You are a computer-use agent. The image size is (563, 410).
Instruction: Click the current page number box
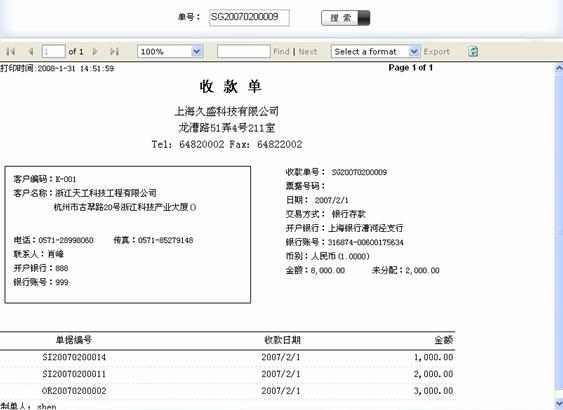pyautogui.click(x=53, y=51)
